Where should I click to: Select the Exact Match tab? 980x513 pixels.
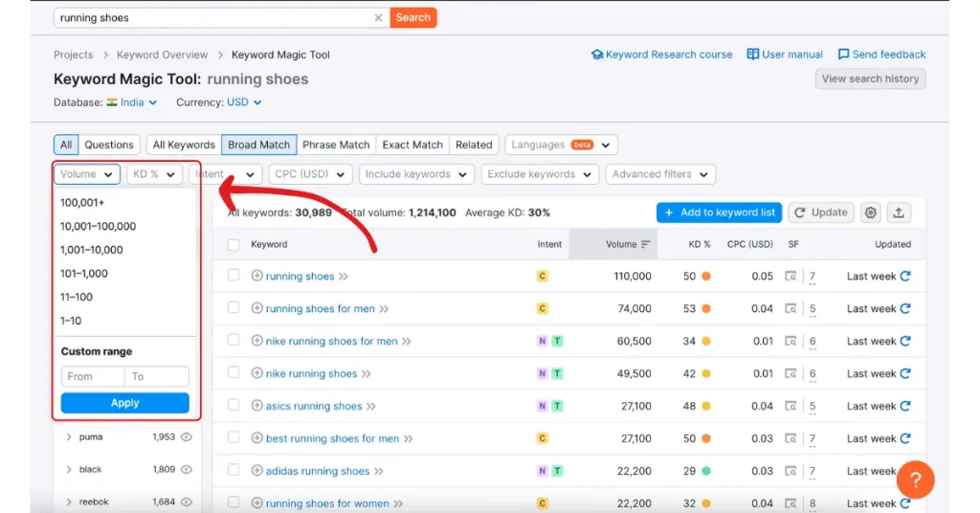coord(412,145)
